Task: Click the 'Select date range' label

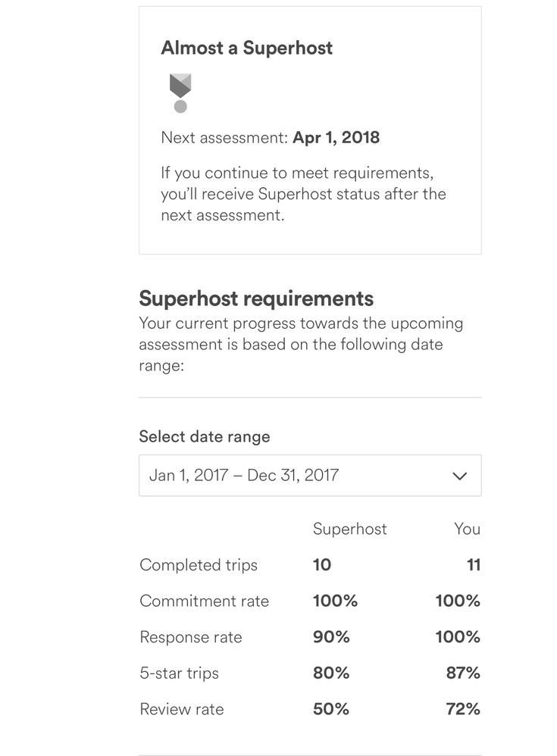Action: [205, 436]
